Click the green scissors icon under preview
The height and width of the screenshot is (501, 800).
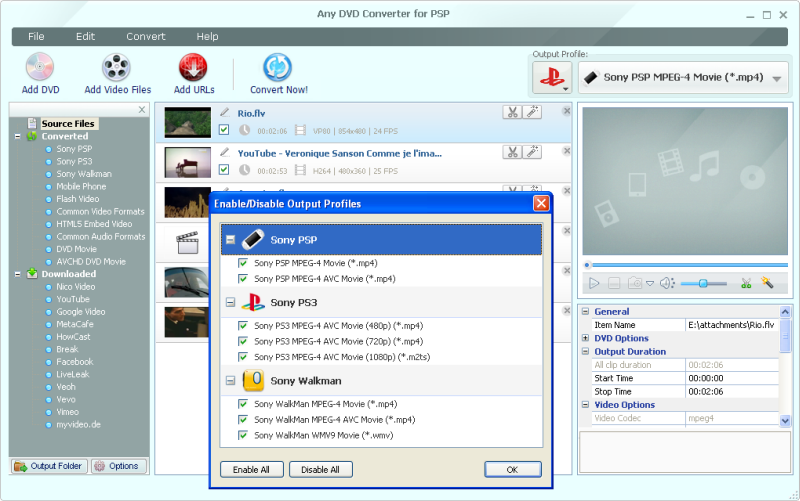(x=746, y=283)
